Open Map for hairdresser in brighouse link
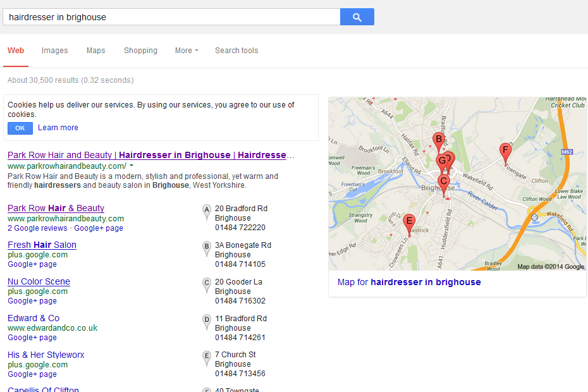The height and width of the screenshot is (392, 588). 409,282
